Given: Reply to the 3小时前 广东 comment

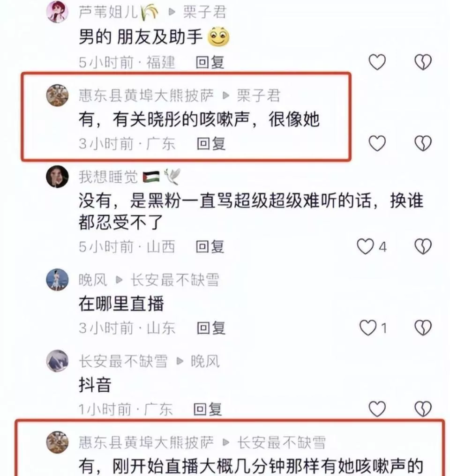Looking at the screenshot, I should (x=211, y=143).
